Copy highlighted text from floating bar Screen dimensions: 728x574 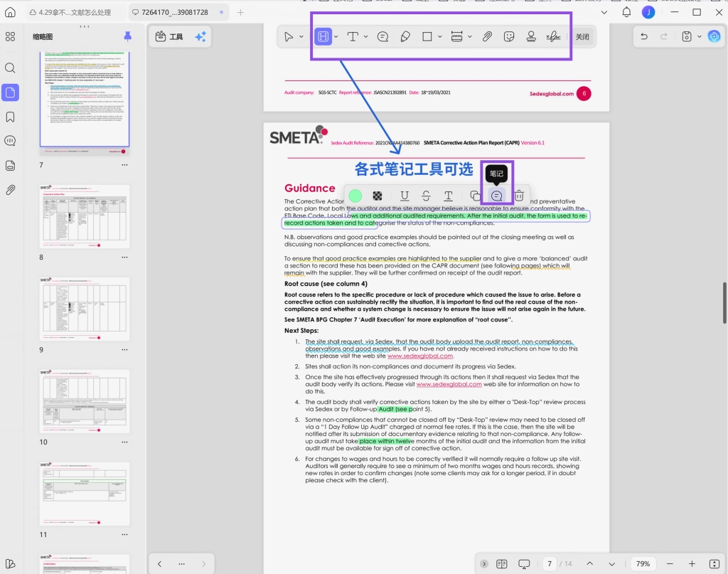pyautogui.click(x=474, y=196)
